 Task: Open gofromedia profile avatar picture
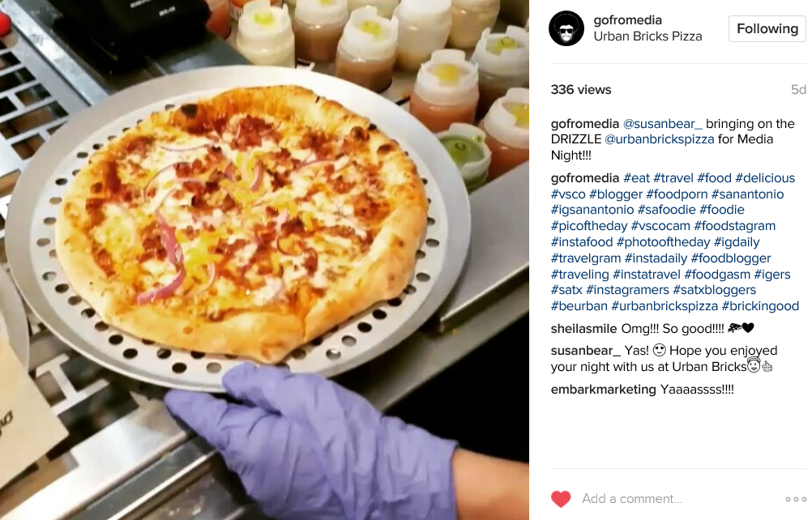pyautogui.click(x=566, y=28)
